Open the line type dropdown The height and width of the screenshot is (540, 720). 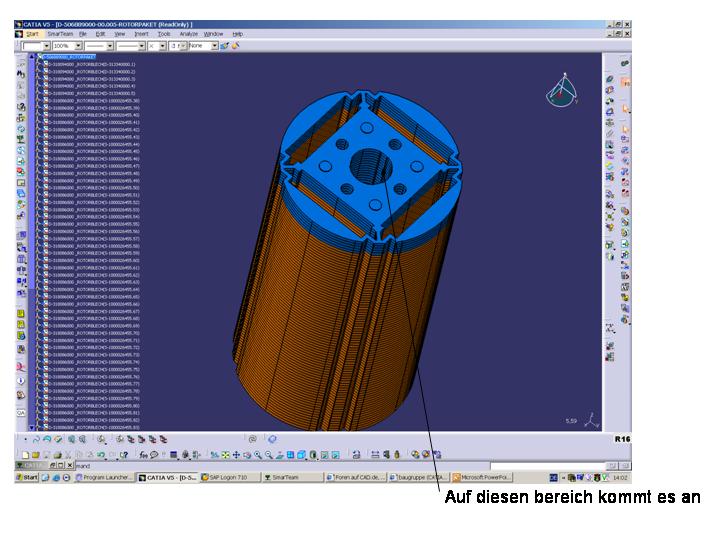tap(141, 46)
